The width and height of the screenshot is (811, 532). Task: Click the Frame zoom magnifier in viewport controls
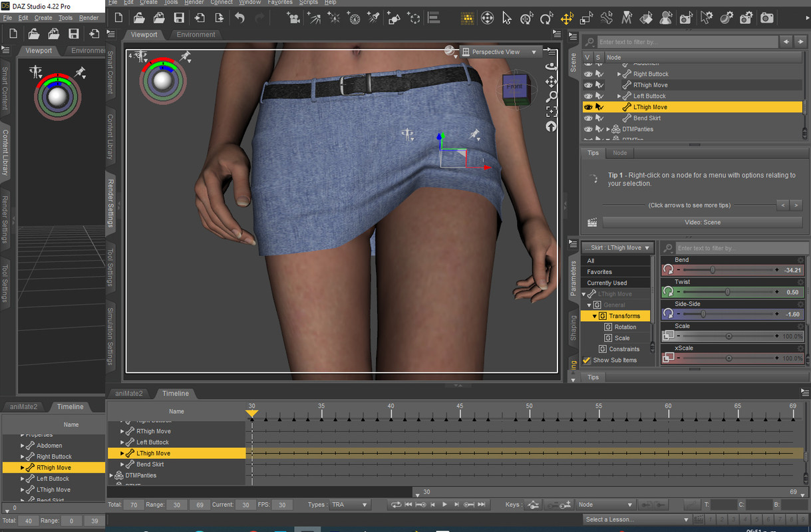point(552,97)
